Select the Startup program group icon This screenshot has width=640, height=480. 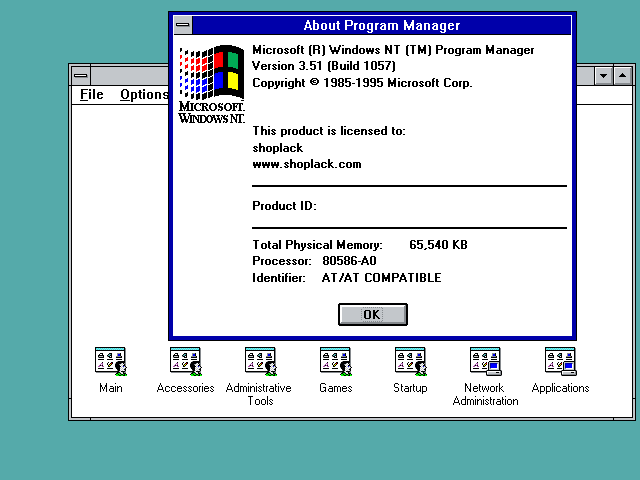click(x=411, y=362)
